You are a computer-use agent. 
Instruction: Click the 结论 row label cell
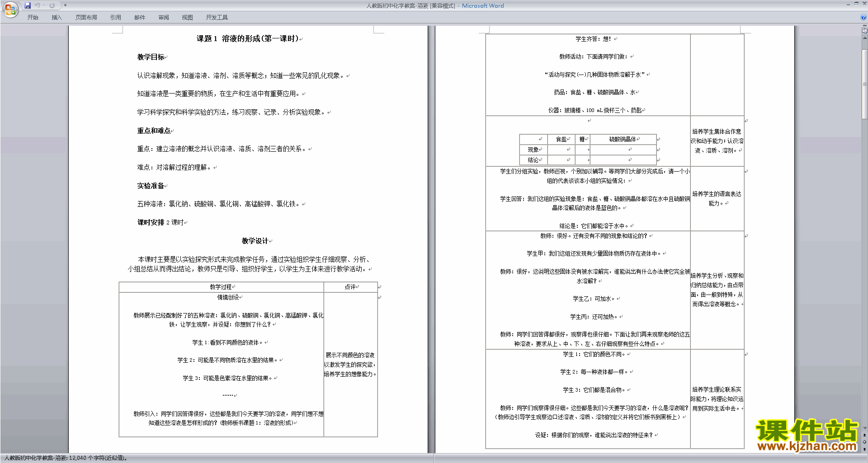(533, 160)
